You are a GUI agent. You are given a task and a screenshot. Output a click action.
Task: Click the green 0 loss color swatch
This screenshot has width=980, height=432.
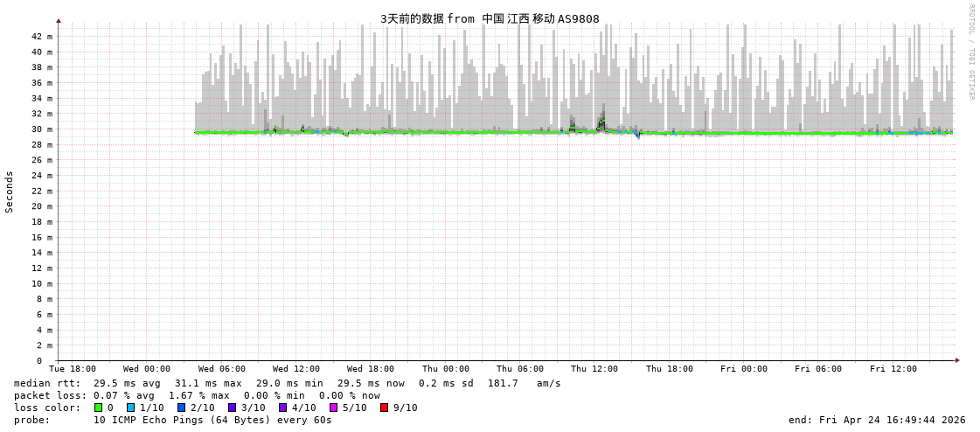[98, 408]
